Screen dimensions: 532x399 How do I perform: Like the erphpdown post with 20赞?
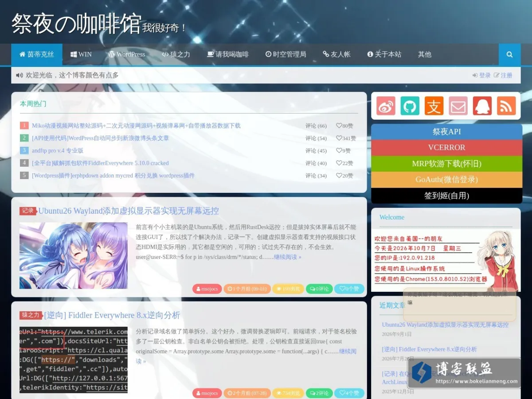coord(344,176)
